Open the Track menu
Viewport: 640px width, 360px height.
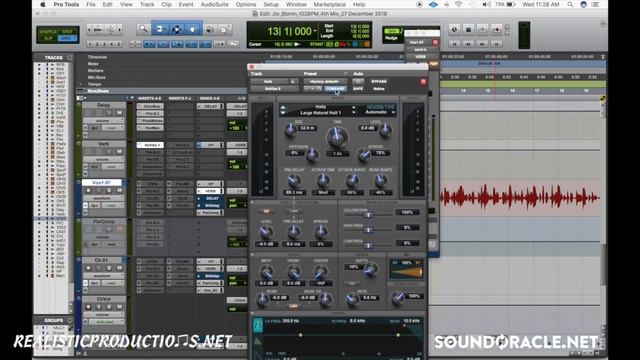click(x=147, y=4)
